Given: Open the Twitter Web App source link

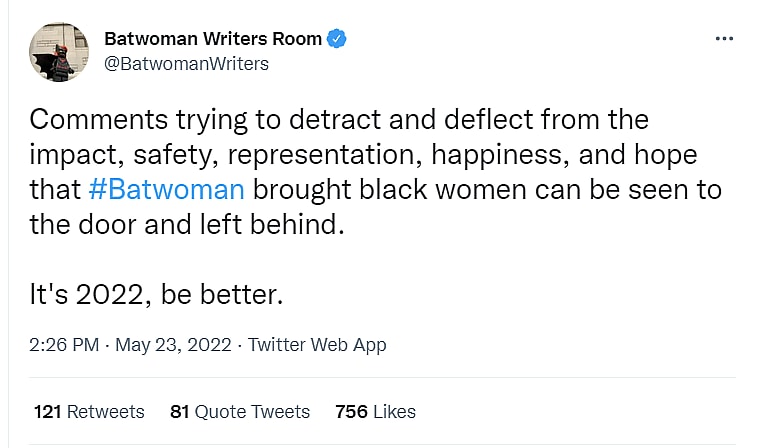Looking at the screenshot, I should coord(317,345).
